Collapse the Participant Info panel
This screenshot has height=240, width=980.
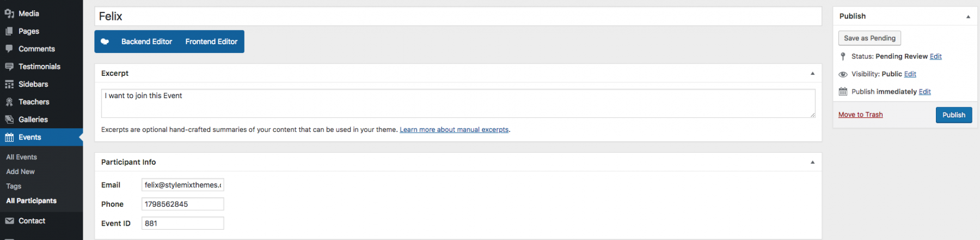click(812, 162)
